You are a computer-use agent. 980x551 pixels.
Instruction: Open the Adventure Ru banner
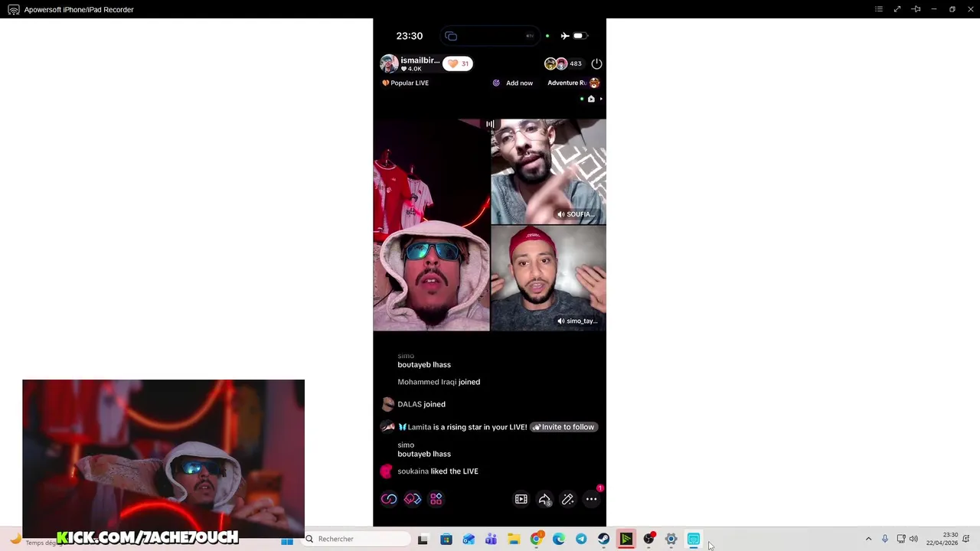point(573,83)
